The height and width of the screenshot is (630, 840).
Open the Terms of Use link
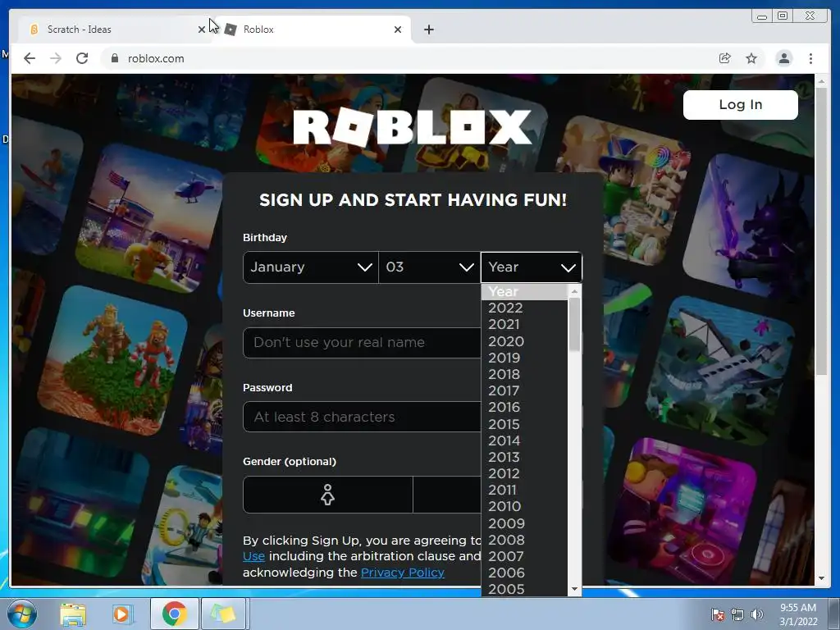(254, 557)
